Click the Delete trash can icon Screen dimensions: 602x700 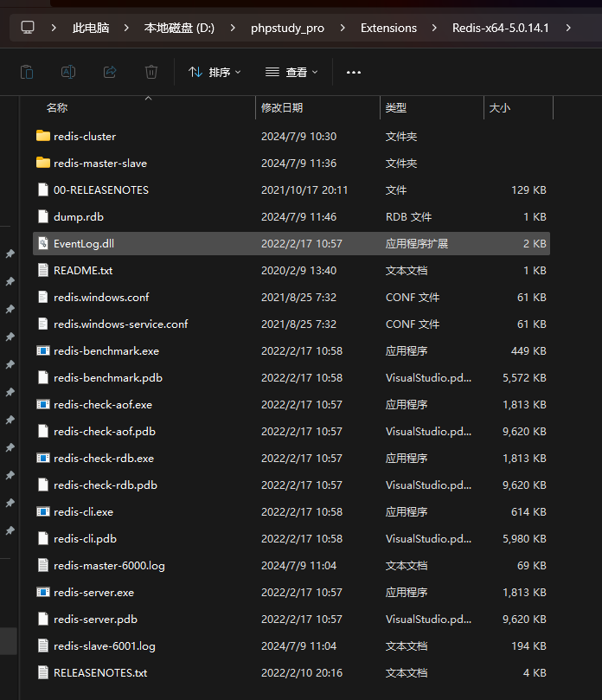click(x=151, y=72)
